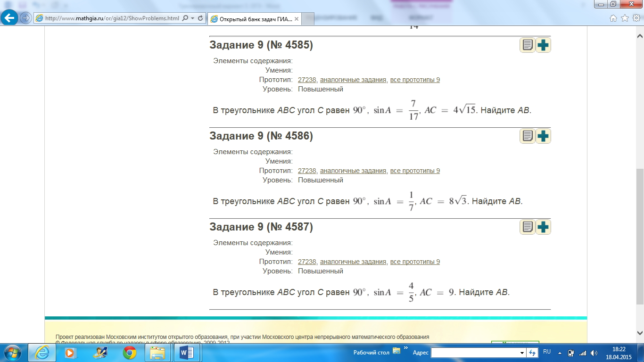Show notes icon for Задание № 4586
The image size is (644, 362).
[528, 136]
